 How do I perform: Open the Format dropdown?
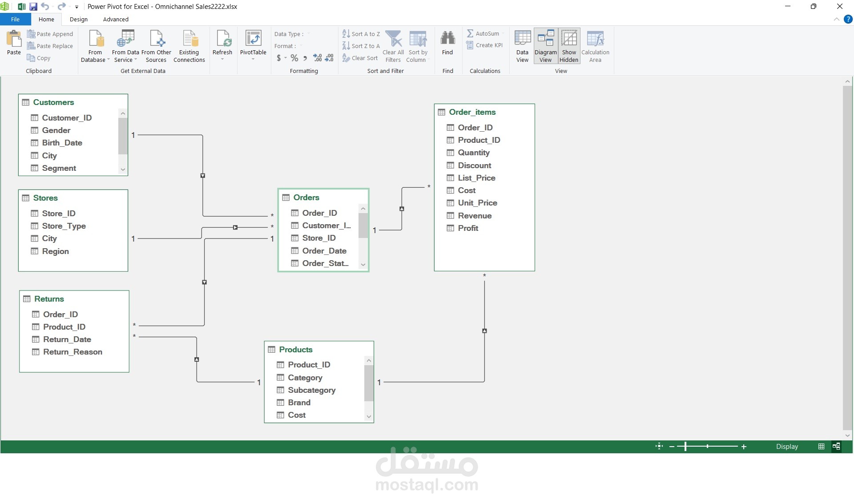(x=300, y=46)
